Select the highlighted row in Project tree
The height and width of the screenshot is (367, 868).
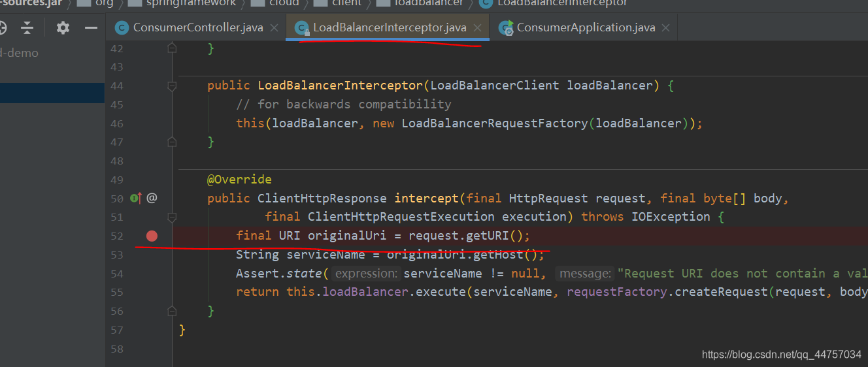click(x=52, y=93)
